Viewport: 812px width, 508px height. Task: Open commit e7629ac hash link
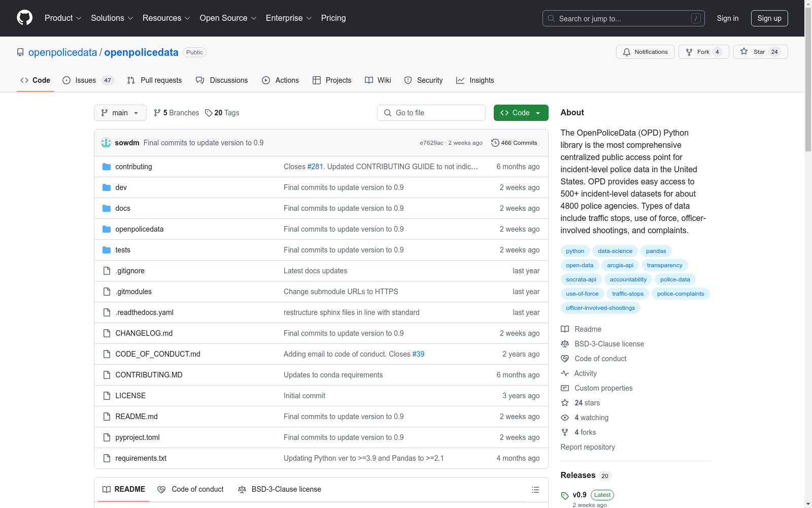point(431,143)
